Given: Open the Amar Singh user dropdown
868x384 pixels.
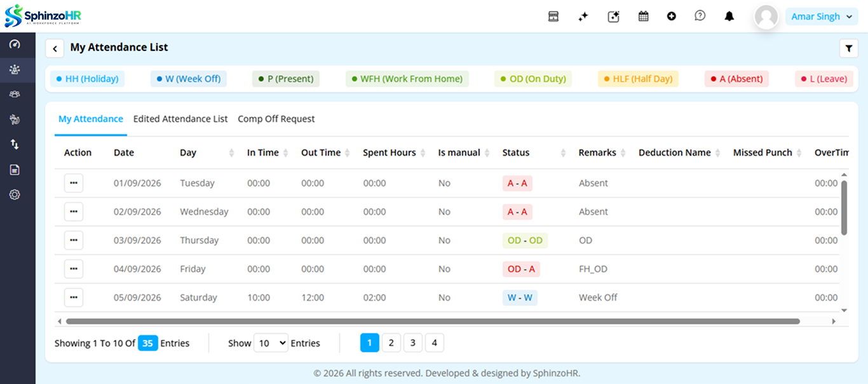Looking at the screenshot, I should 822,17.
